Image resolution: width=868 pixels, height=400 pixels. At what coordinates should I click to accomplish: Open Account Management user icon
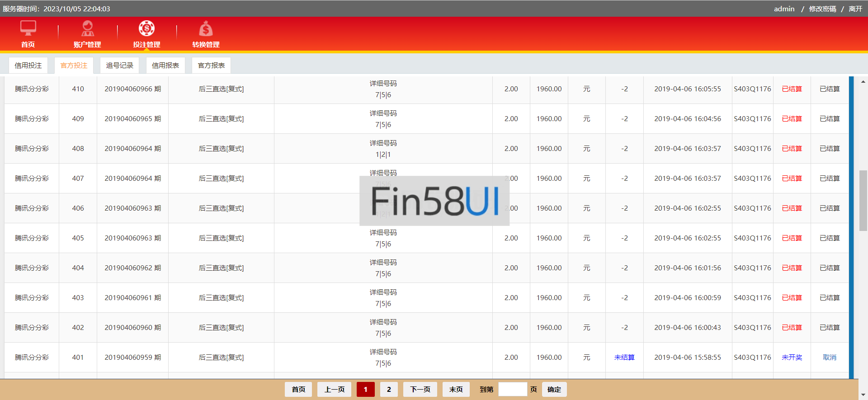(87, 28)
